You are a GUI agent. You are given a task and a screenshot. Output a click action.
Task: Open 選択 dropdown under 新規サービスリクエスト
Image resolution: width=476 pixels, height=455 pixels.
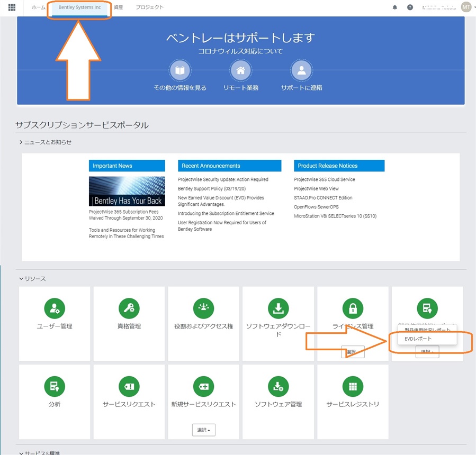[204, 430]
